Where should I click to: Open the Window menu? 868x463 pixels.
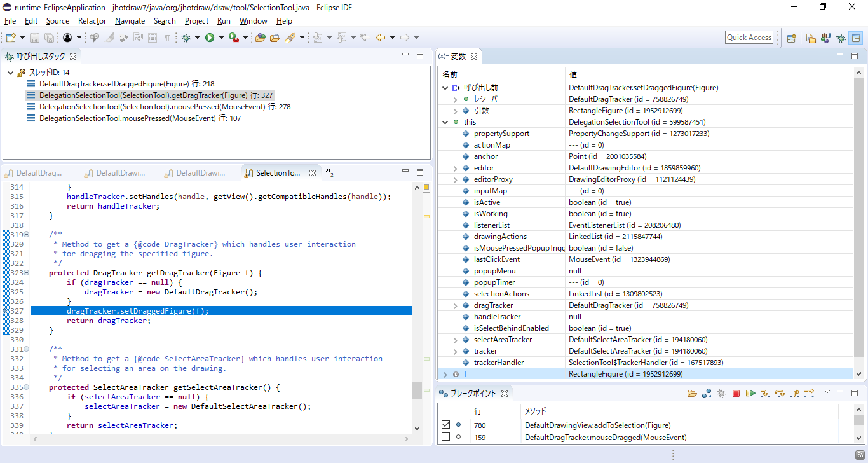point(253,21)
